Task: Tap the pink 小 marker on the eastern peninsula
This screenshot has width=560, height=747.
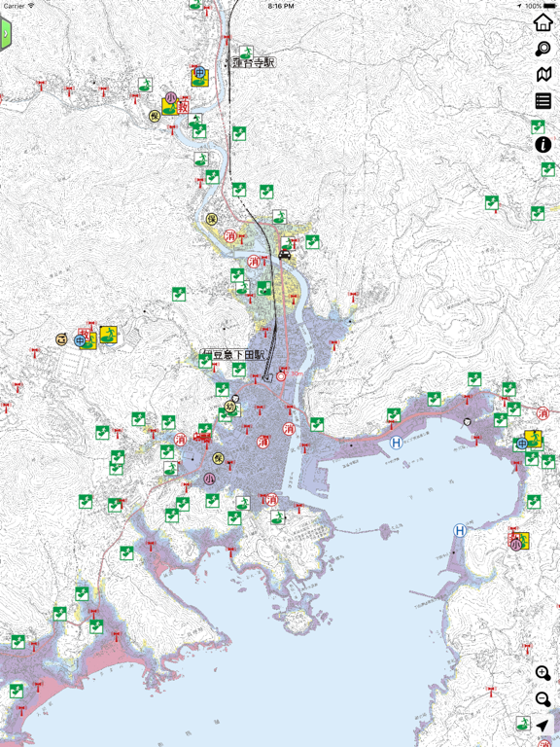Action: (x=515, y=545)
